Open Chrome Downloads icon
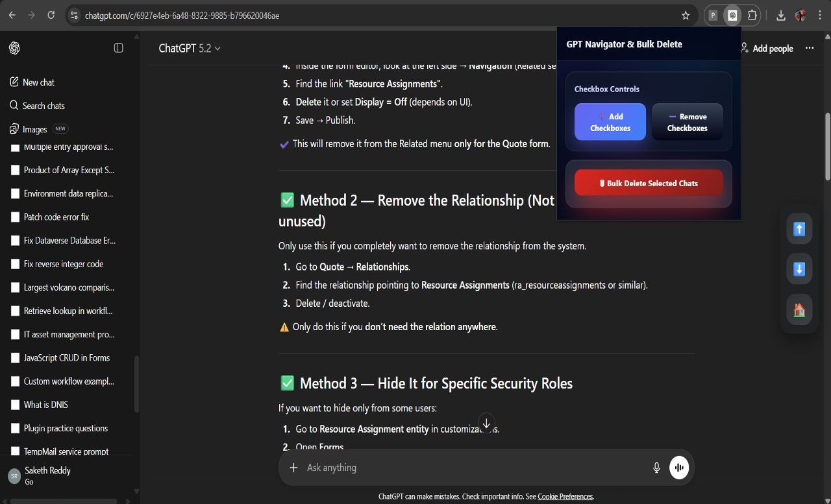Image resolution: width=831 pixels, height=504 pixels. pyautogui.click(x=782, y=15)
